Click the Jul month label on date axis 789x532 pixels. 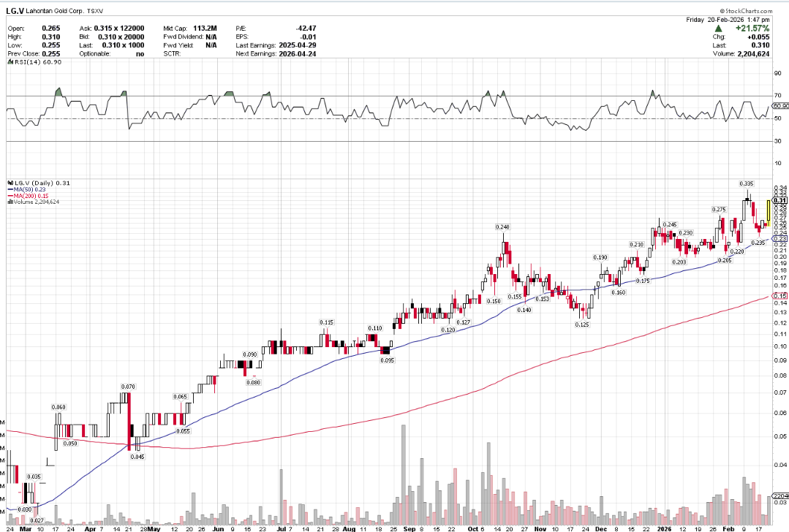[282, 527]
